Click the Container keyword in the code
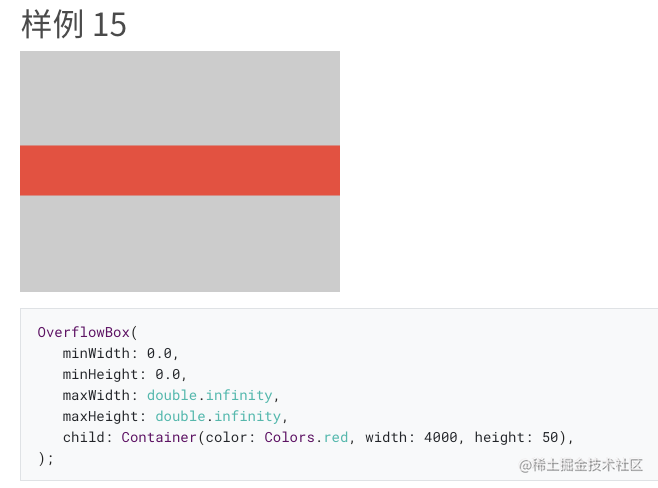This screenshot has width=658, height=488. (x=159, y=437)
